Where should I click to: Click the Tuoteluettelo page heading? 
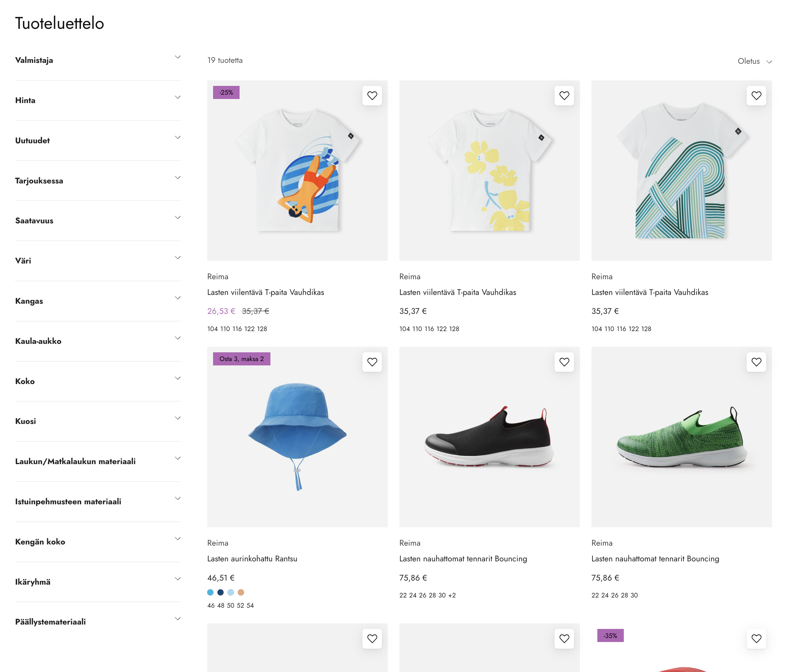click(x=59, y=23)
